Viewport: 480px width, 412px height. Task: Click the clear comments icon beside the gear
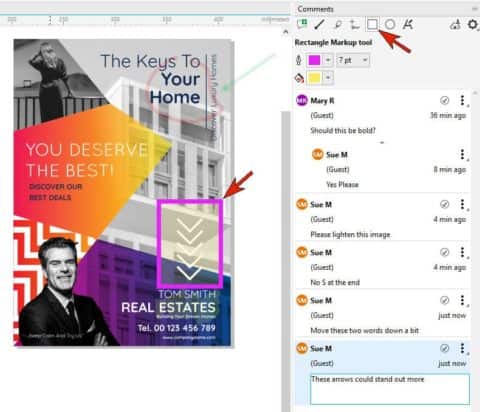click(x=455, y=24)
